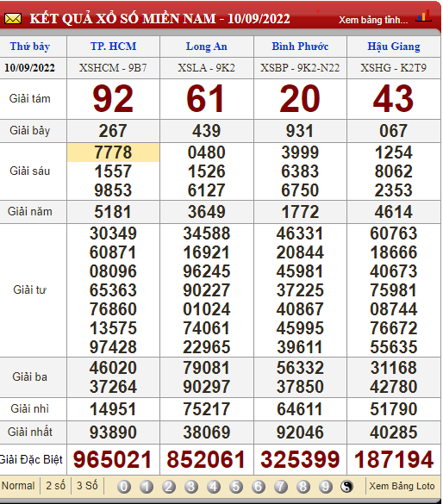This screenshot has height=504, width=443.
Task: Click giải ba number 46020
Action: click(113, 368)
